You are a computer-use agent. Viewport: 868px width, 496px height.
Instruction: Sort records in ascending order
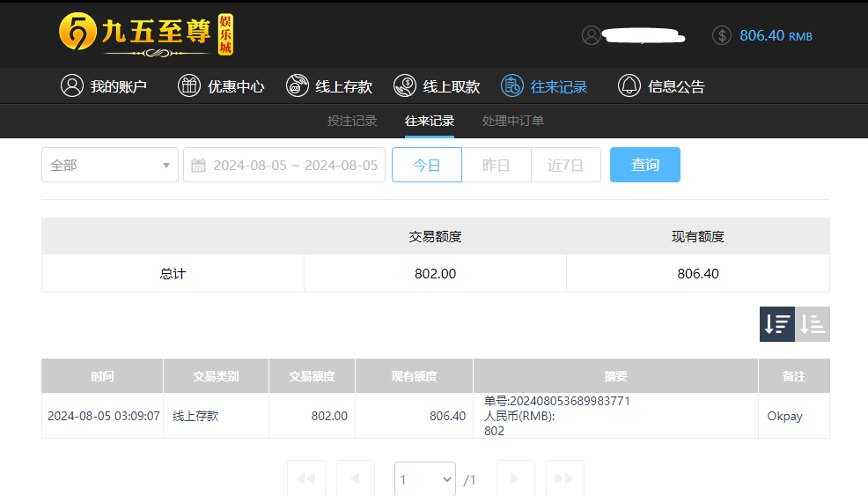(813, 324)
